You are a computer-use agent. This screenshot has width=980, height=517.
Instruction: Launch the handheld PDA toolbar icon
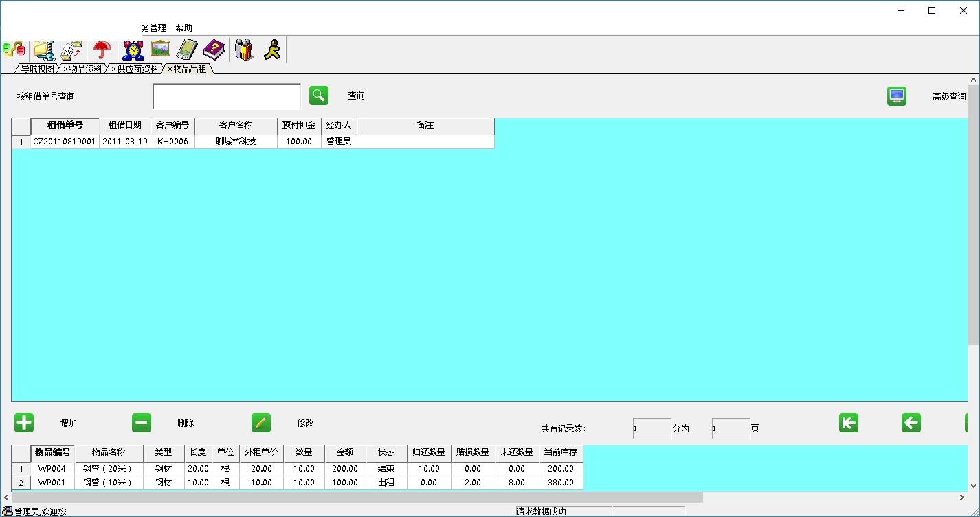click(x=187, y=49)
